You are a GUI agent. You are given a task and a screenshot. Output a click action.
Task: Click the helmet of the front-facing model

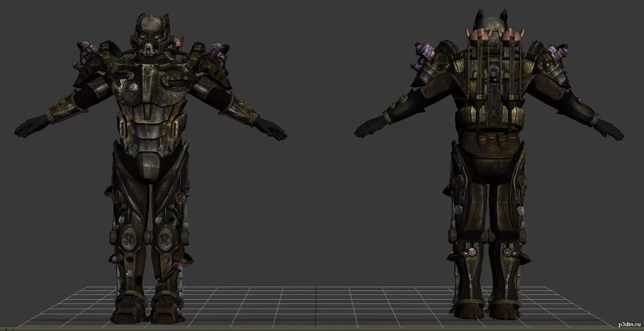pyautogui.click(x=150, y=36)
